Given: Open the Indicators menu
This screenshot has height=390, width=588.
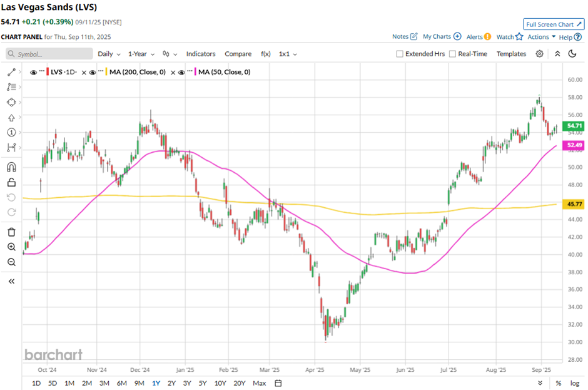Looking at the screenshot, I should 201,54.
